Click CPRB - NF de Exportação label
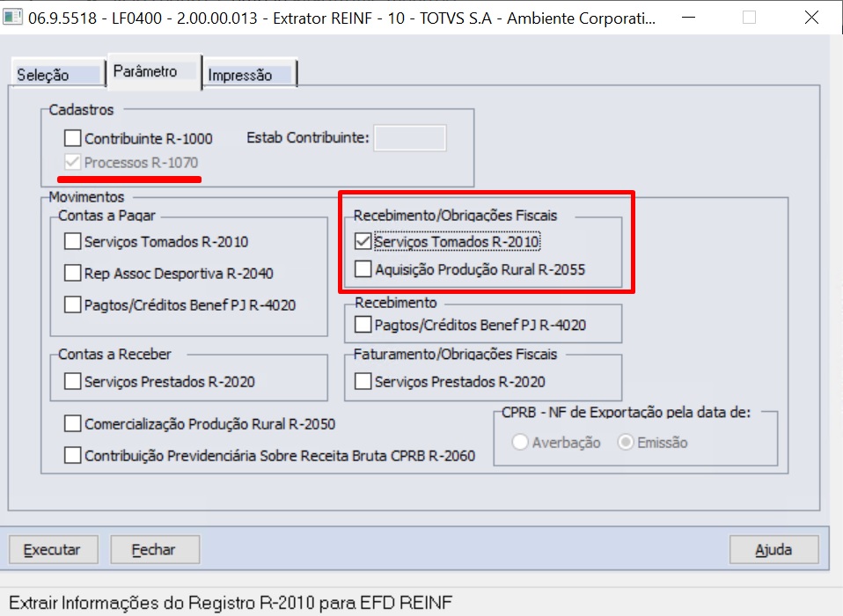This screenshot has width=843, height=616. [x=627, y=412]
